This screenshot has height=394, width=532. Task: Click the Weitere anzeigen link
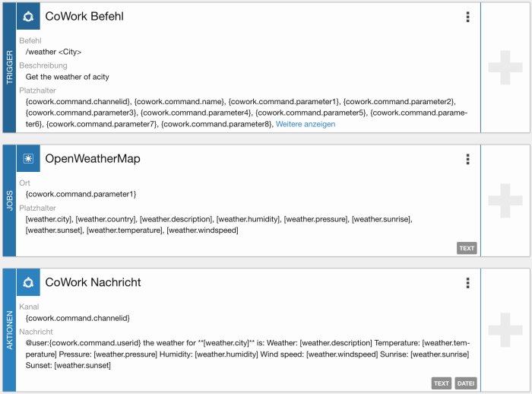(305, 124)
